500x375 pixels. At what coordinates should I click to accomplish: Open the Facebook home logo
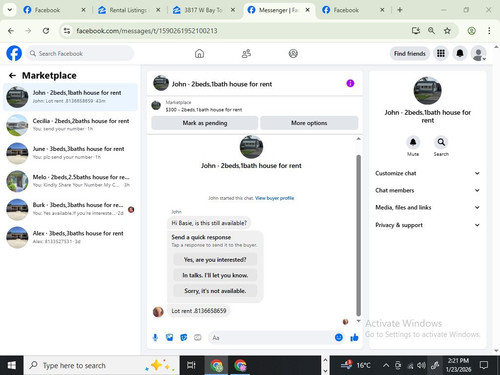(x=14, y=53)
